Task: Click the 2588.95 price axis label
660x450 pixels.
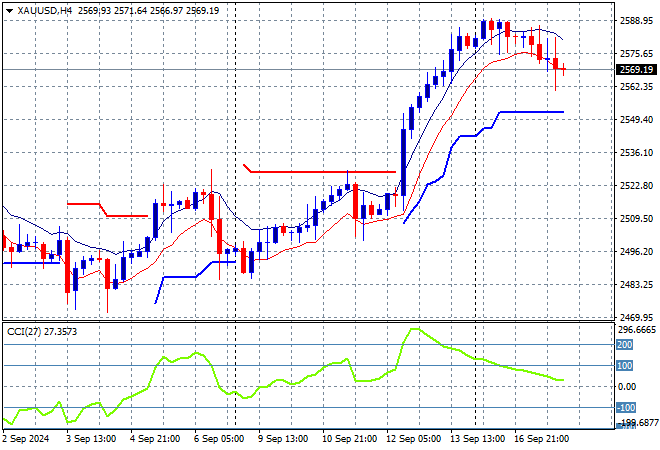Action: tap(637, 20)
